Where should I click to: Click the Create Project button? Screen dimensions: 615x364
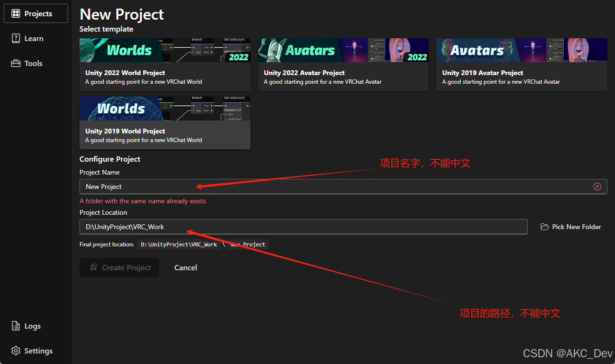(119, 267)
